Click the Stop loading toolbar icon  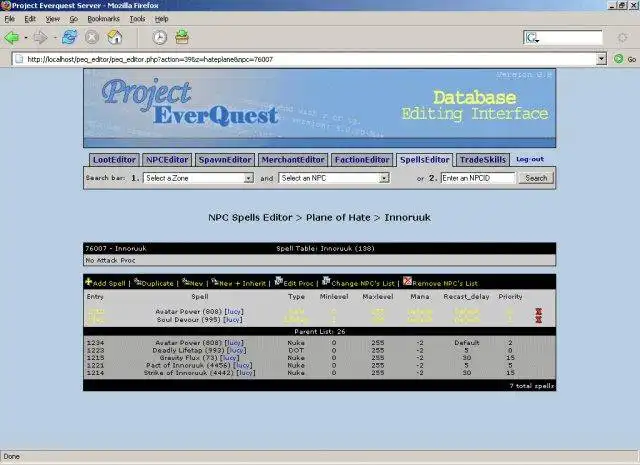[x=92, y=38]
